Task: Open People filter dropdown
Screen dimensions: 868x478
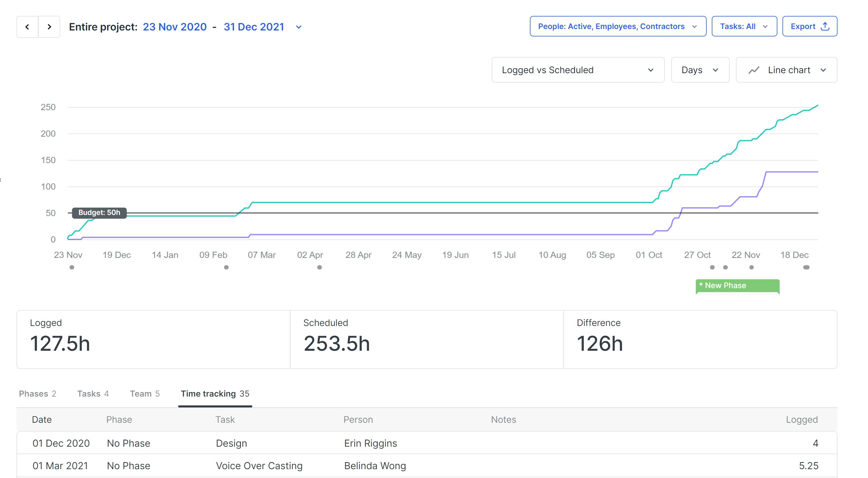Action: tap(618, 26)
